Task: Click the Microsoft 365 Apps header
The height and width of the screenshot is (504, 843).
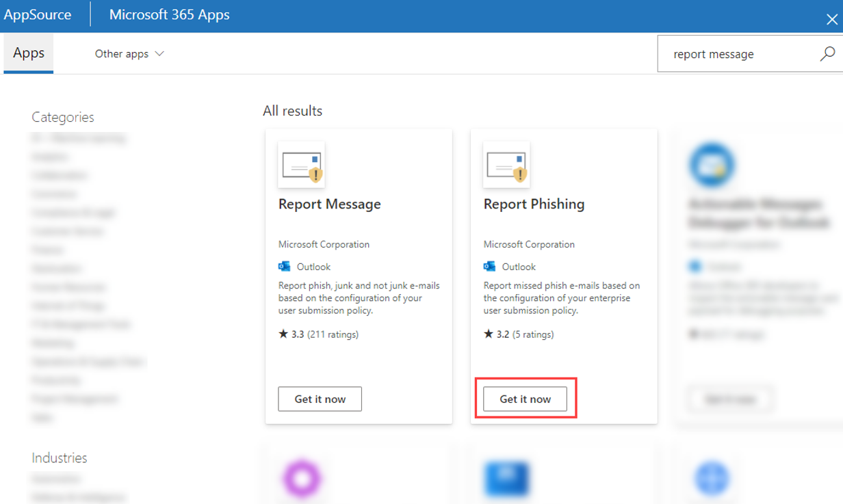Action: click(170, 14)
